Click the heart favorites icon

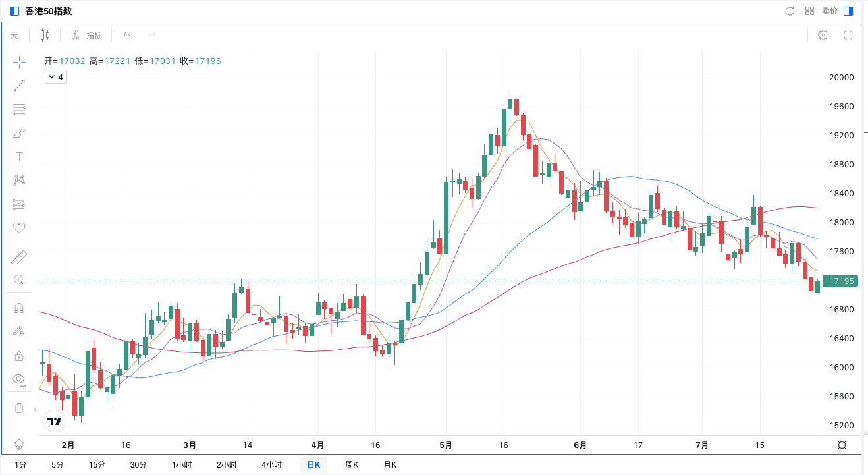(19, 228)
